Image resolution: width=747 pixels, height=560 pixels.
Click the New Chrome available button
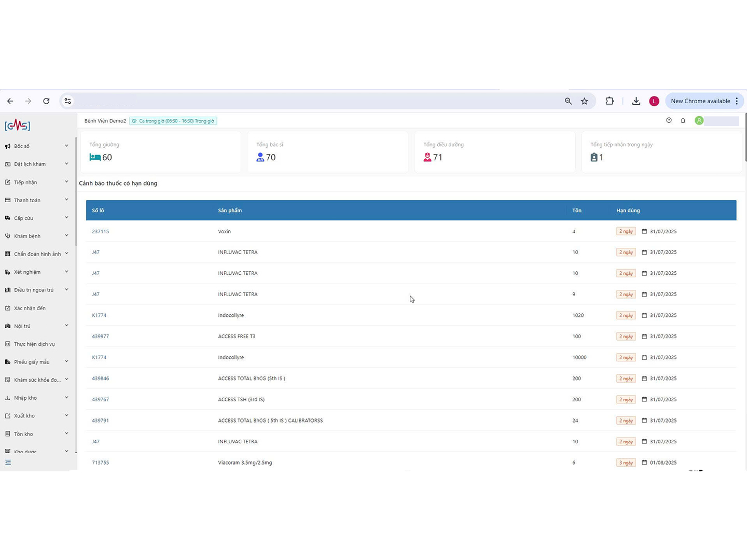pos(700,101)
